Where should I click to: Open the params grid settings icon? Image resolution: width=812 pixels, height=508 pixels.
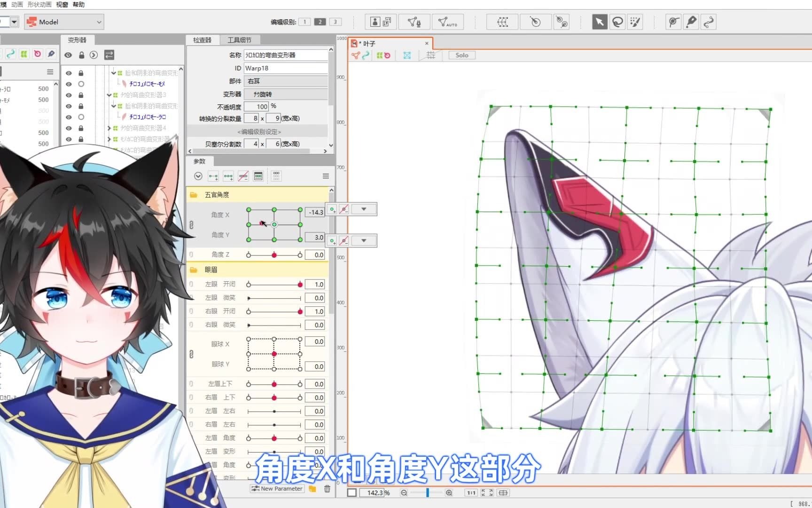point(276,176)
